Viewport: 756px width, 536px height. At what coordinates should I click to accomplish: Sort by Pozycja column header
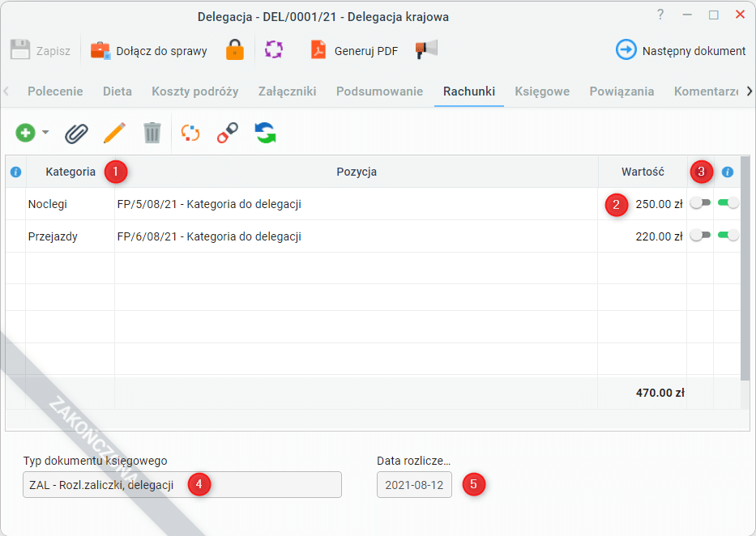(357, 172)
